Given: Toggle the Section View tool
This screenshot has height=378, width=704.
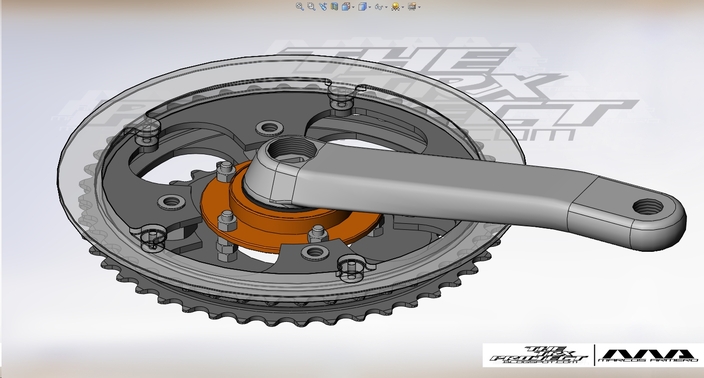Looking at the screenshot, I should pos(334,6).
